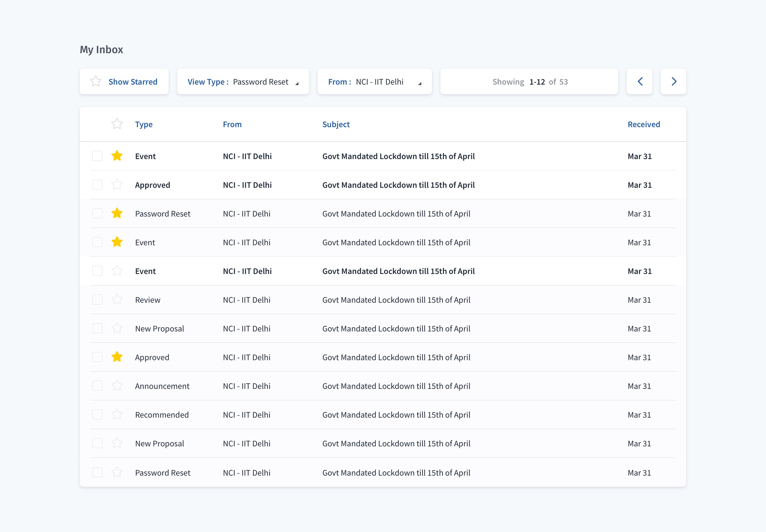This screenshot has width=766, height=532.
Task: Tick the checkbox for the Review row
Action: [97, 300]
